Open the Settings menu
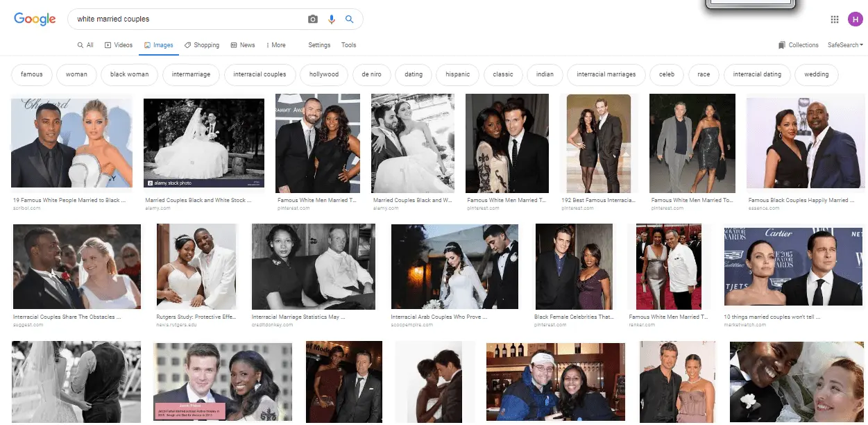Image resolution: width=868 pixels, height=425 pixels. point(319,45)
